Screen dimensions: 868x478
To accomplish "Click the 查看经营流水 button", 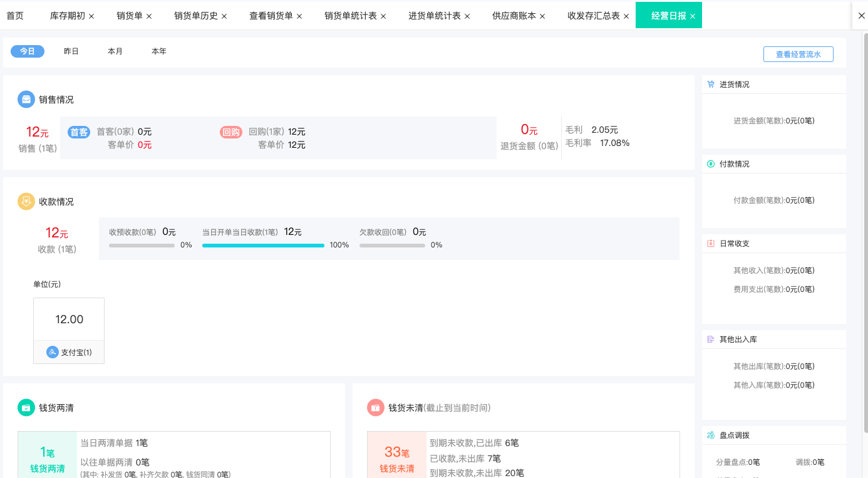I will (x=798, y=54).
